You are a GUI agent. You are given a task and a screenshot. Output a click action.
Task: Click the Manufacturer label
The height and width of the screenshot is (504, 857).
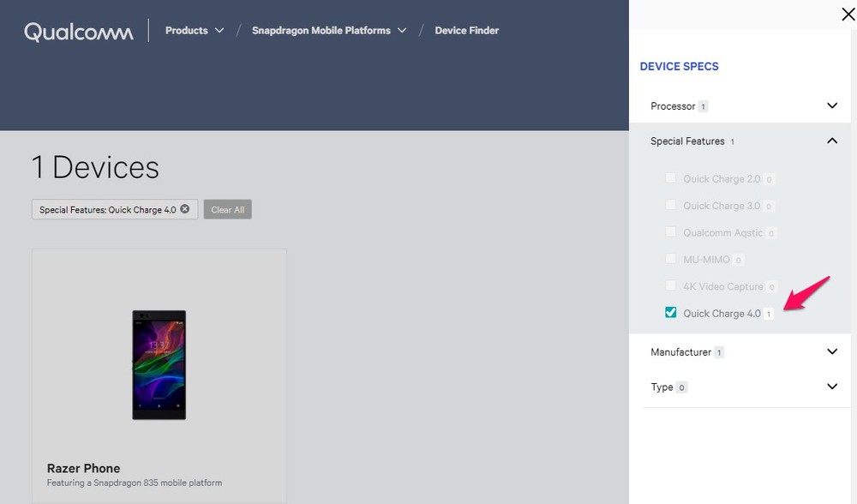point(680,352)
